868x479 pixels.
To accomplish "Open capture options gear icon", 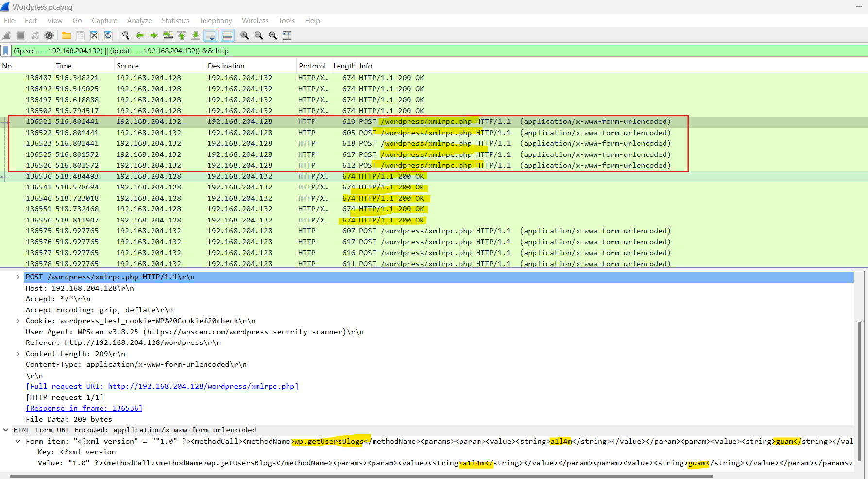I will pos(49,35).
